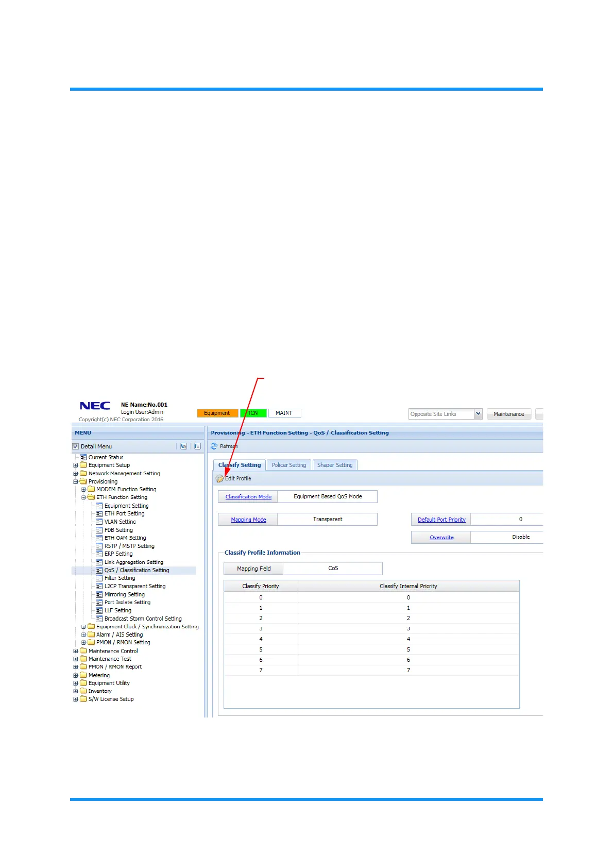This screenshot has width=613, height=868.
Task: Click the ETH Port Setting page icon
Action: point(99,513)
